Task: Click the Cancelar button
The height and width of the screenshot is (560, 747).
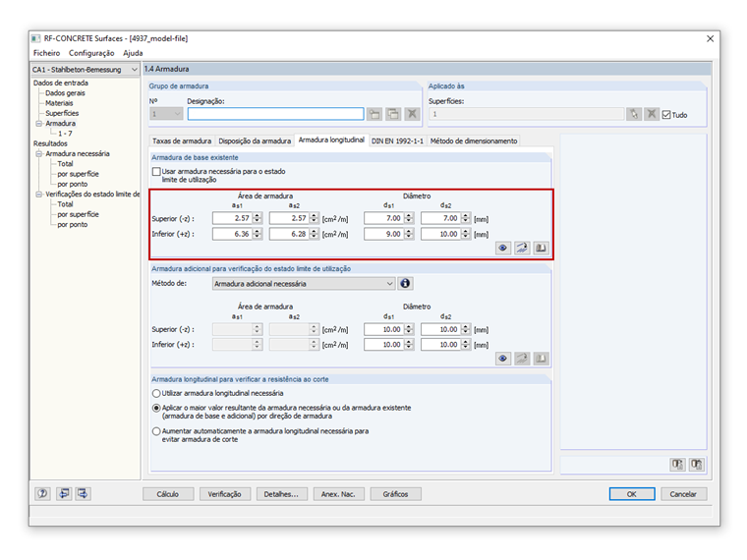Action: pos(683,494)
